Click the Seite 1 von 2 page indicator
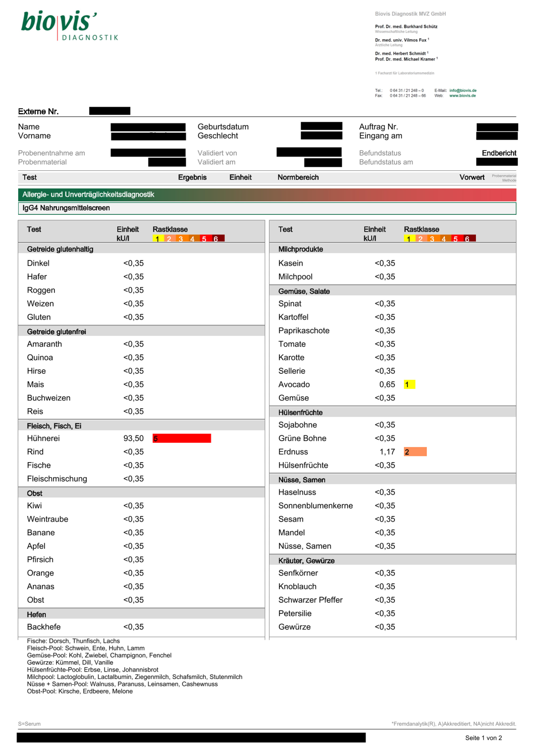Screen dimensions: 534x756 [483, 738]
